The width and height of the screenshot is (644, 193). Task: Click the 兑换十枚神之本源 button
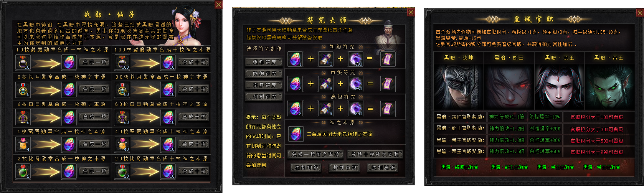375,154
